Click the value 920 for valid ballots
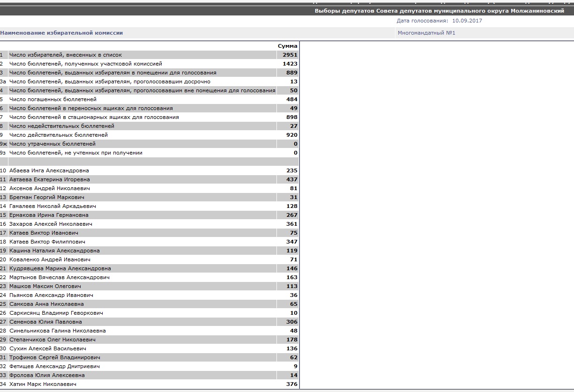 pos(291,135)
